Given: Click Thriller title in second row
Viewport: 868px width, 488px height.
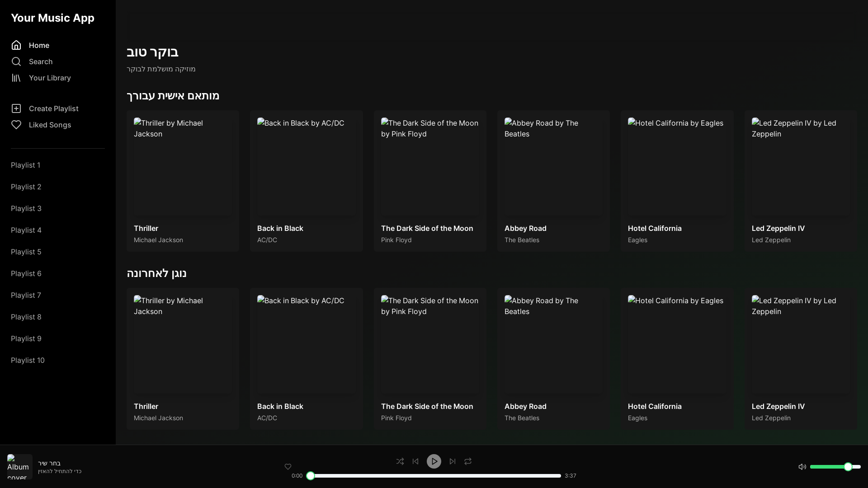Looking at the screenshot, I should point(146,406).
